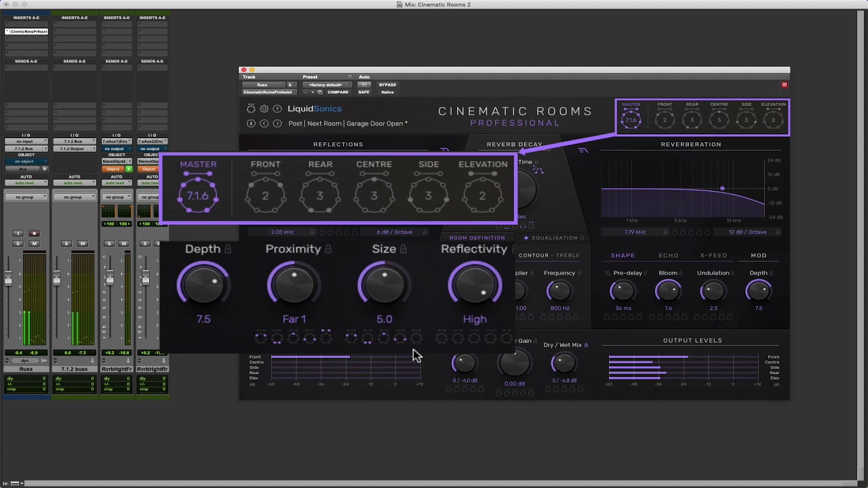
Task: Switch to the EQUALISATION tab
Action: [555, 238]
